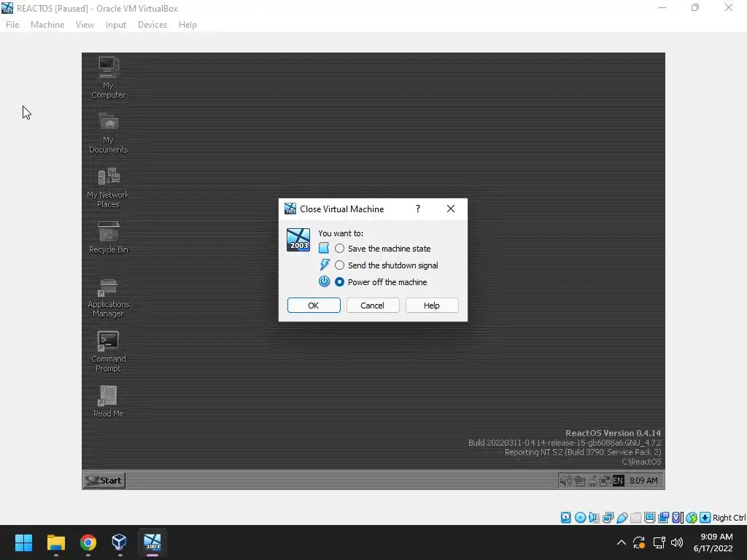Image resolution: width=747 pixels, height=560 pixels.
Task: Open the File menu
Action: click(x=12, y=25)
